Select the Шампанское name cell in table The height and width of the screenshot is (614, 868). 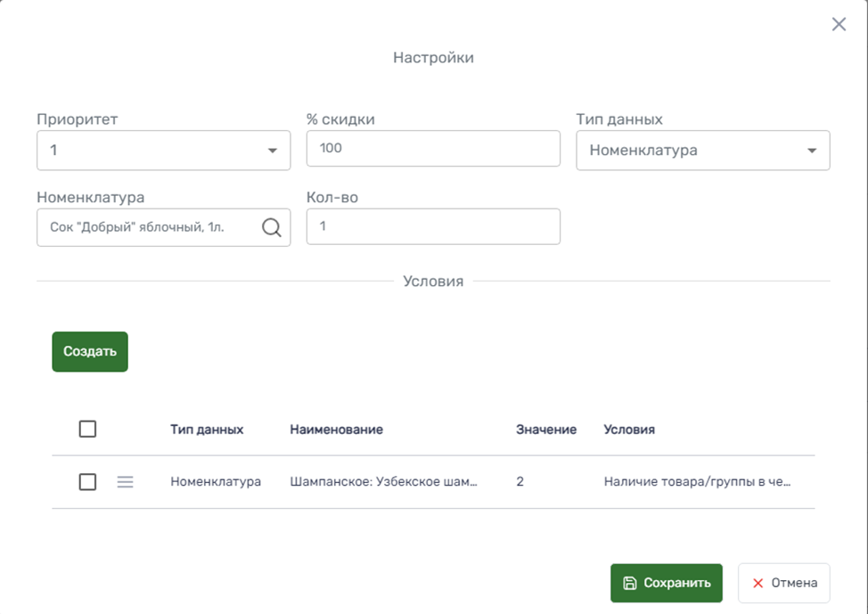pyautogui.click(x=383, y=482)
